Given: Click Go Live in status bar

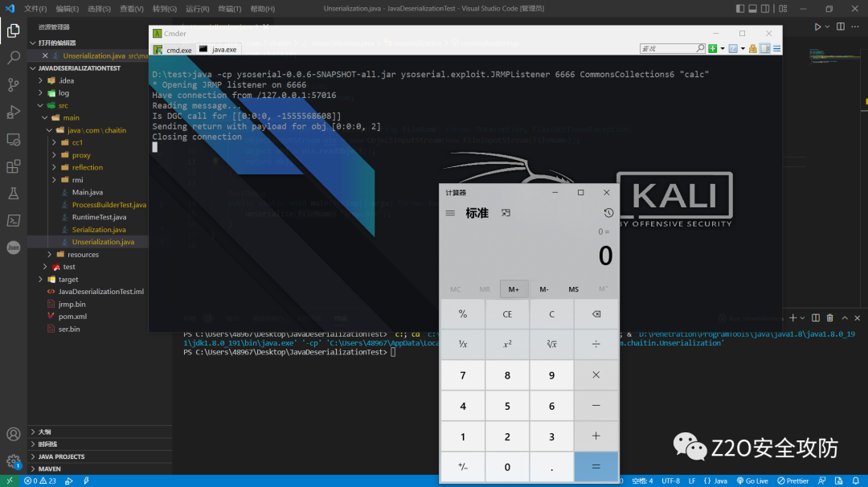Looking at the screenshot, I should [x=752, y=481].
